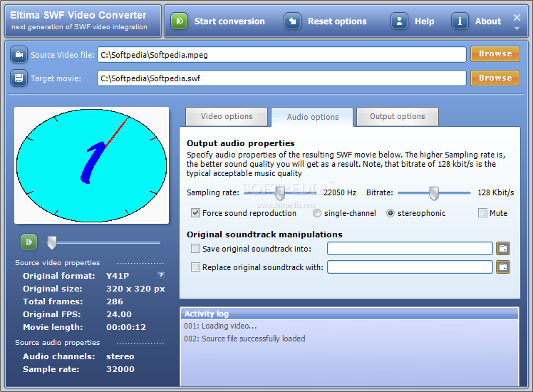Switch to the Video options tab
The image size is (533, 392).
[x=227, y=117]
